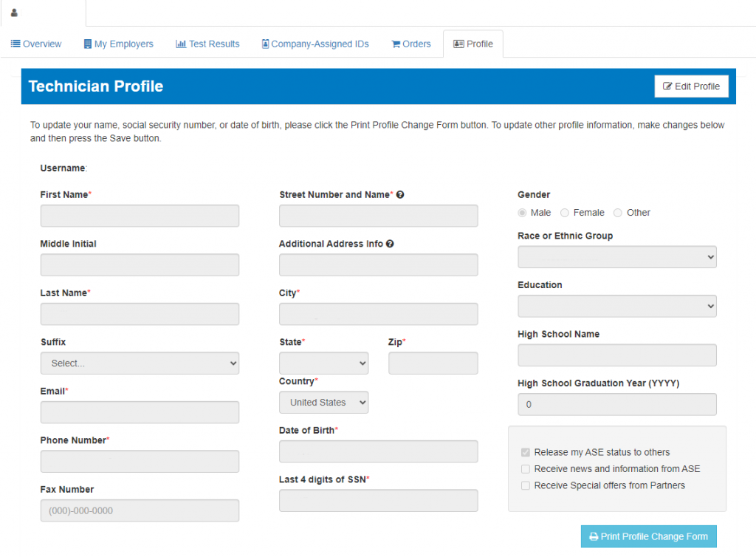The image size is (756, 557).
Task: Open the Suffix dropdown
Action: tap(140, 363)
